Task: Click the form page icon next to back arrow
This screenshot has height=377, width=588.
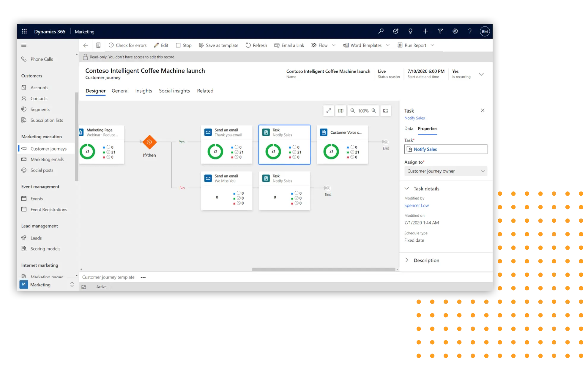Action: pos(98,45)
